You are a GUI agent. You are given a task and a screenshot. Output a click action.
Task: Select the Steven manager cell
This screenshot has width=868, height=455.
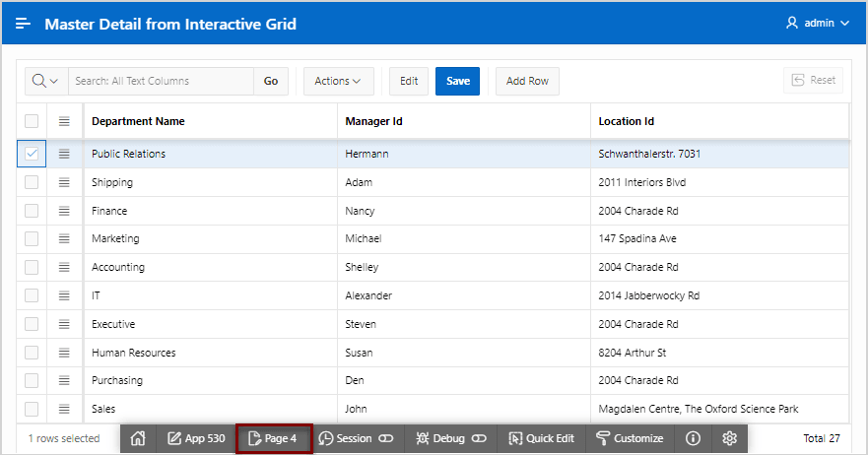pos(464,324)
